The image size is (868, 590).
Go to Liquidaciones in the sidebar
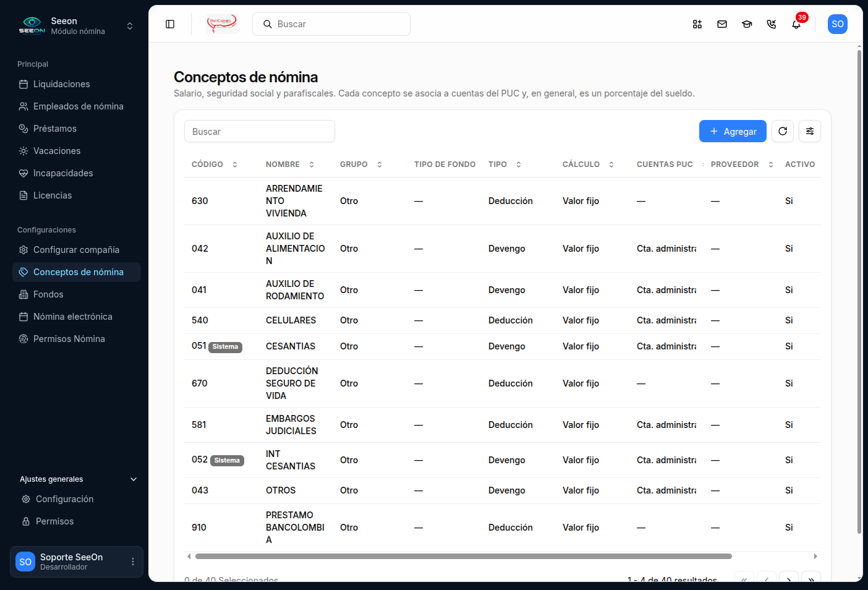click(77, 84)
